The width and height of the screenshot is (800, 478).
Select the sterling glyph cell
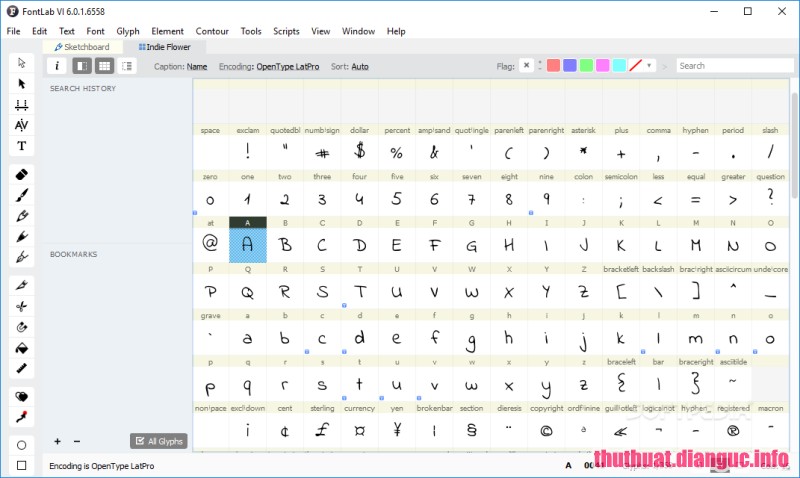coord(322,426)
